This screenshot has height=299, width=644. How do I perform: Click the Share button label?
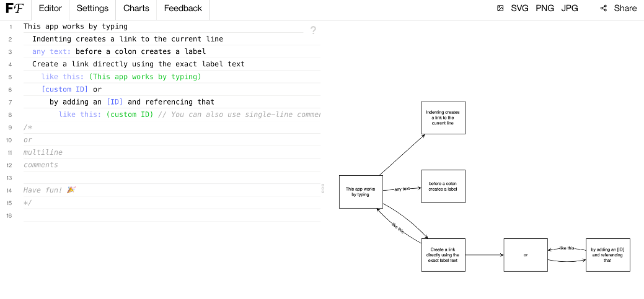(625, 9)
